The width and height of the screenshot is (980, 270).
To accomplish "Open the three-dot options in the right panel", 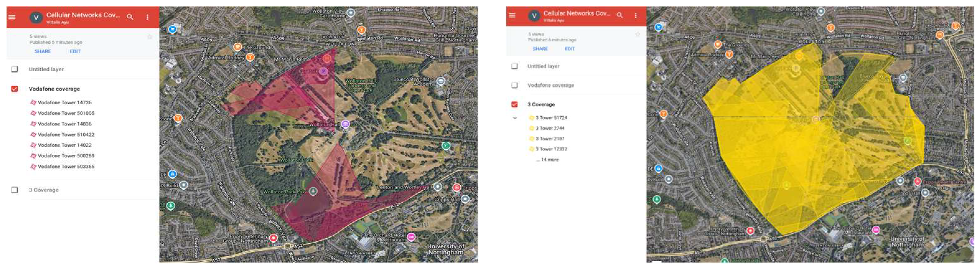I will 635,15.
